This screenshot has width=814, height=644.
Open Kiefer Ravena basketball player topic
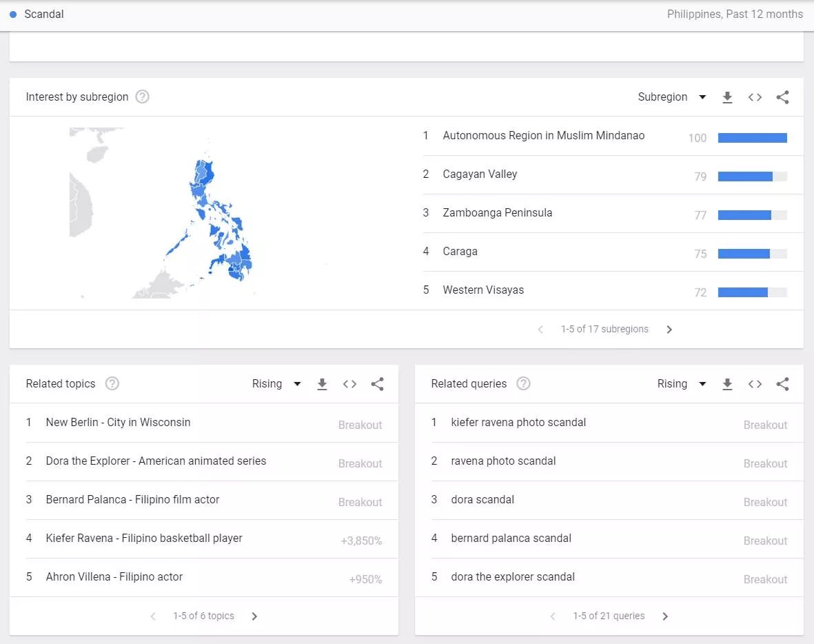pyautogui.click(x=144, y=539)
